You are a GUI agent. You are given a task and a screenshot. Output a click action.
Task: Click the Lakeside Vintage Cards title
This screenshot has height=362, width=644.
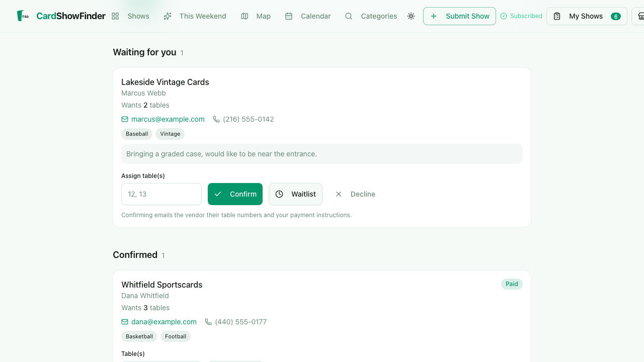tap(165, 82)
